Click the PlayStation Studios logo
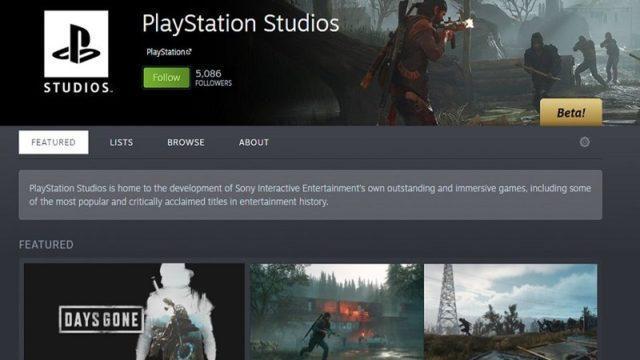 76,52
